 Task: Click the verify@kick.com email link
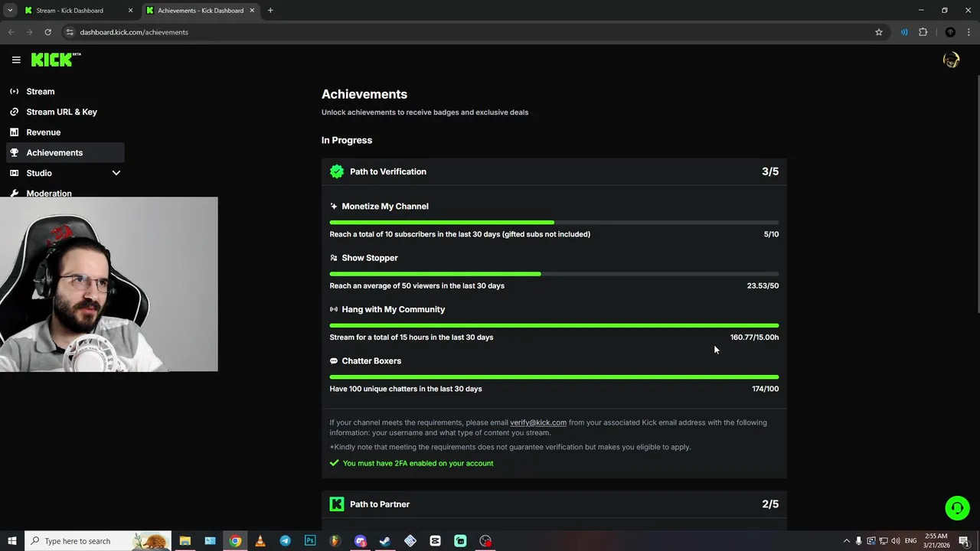(538, 422)
